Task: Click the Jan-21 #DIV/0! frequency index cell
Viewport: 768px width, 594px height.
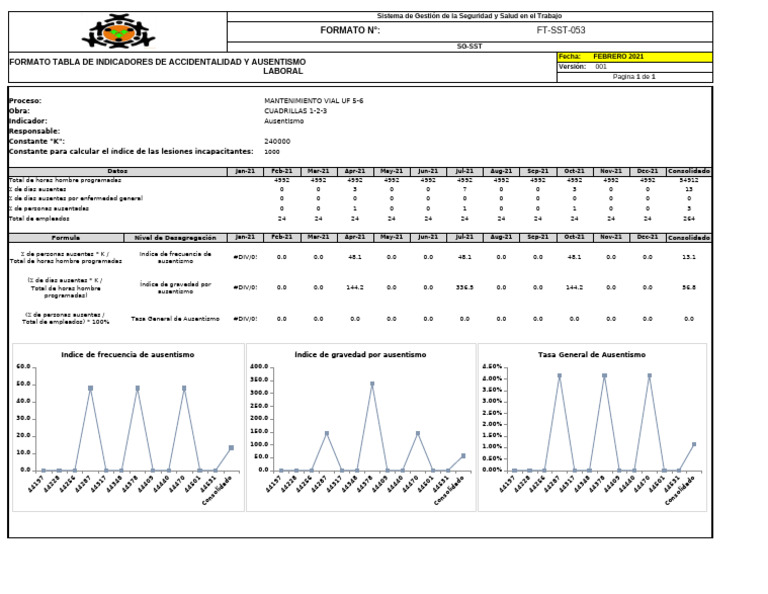Action: [x=245, y=257]
